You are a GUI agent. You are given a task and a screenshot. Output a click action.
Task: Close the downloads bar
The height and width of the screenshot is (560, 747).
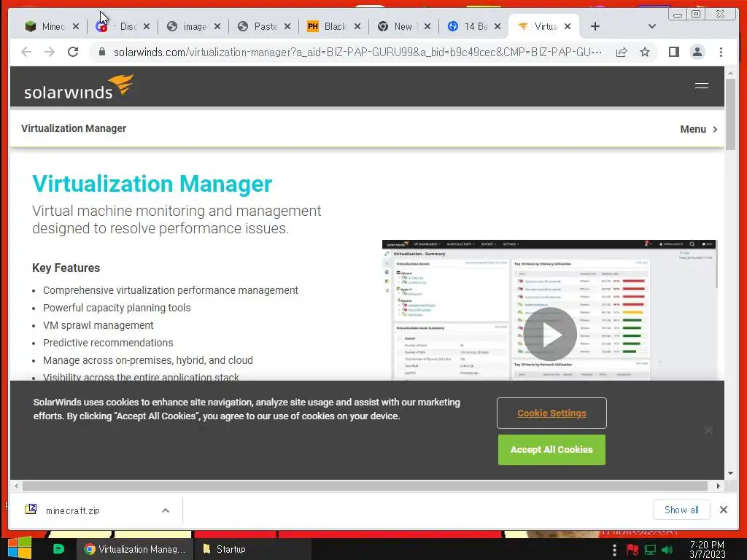point(723,510)
